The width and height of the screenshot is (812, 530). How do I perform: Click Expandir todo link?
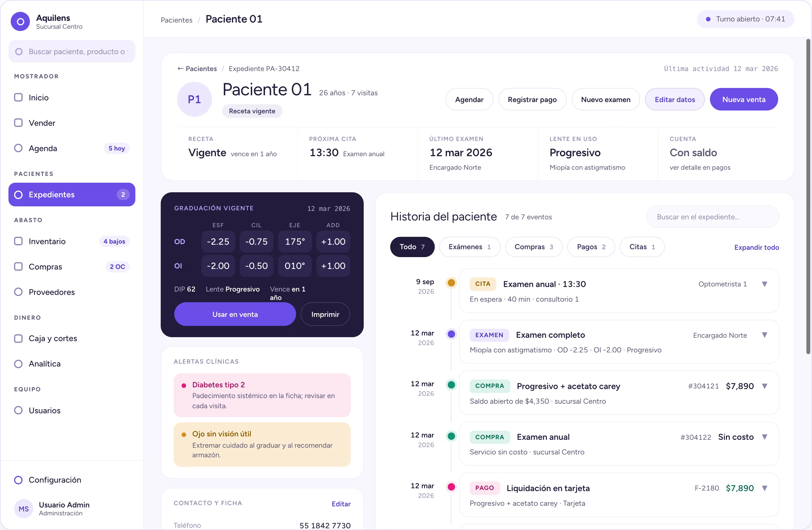[756, 247]
